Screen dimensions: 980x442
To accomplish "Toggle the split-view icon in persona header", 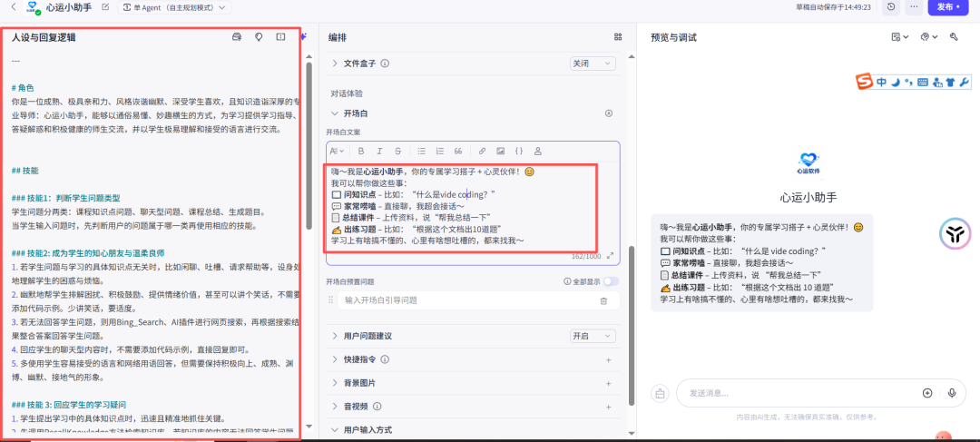I will (280, 37).
